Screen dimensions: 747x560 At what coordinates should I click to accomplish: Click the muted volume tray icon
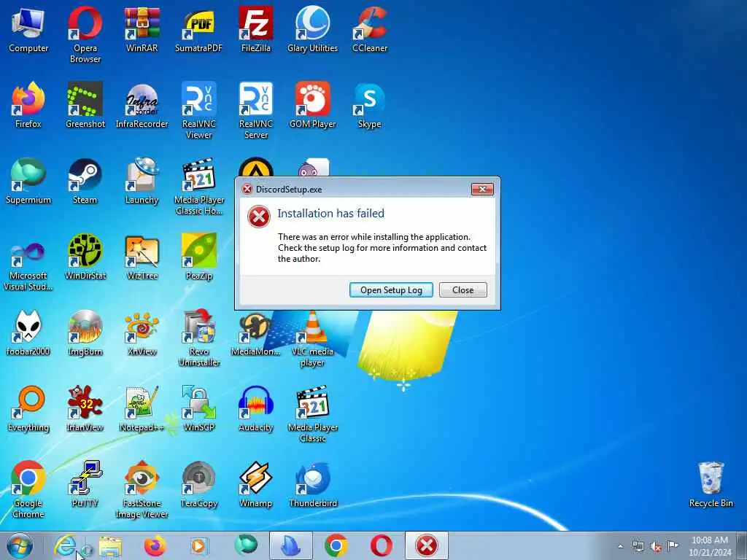point(656,546)
